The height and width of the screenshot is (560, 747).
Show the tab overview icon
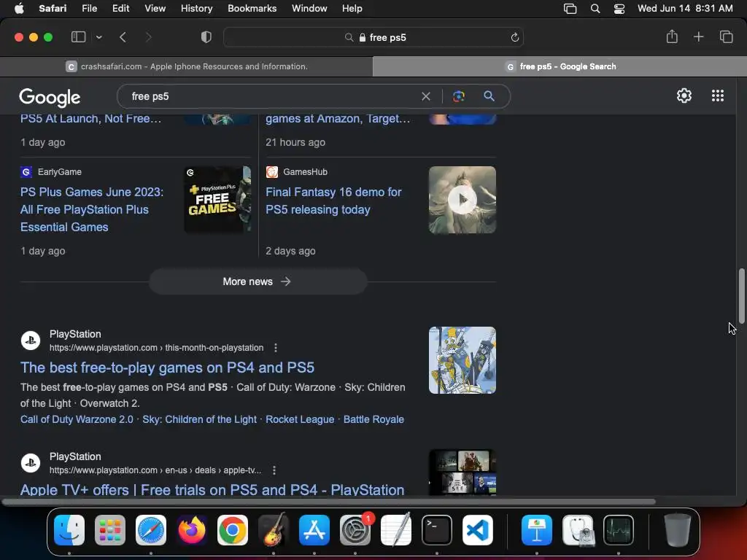click(x=726, y=36)
